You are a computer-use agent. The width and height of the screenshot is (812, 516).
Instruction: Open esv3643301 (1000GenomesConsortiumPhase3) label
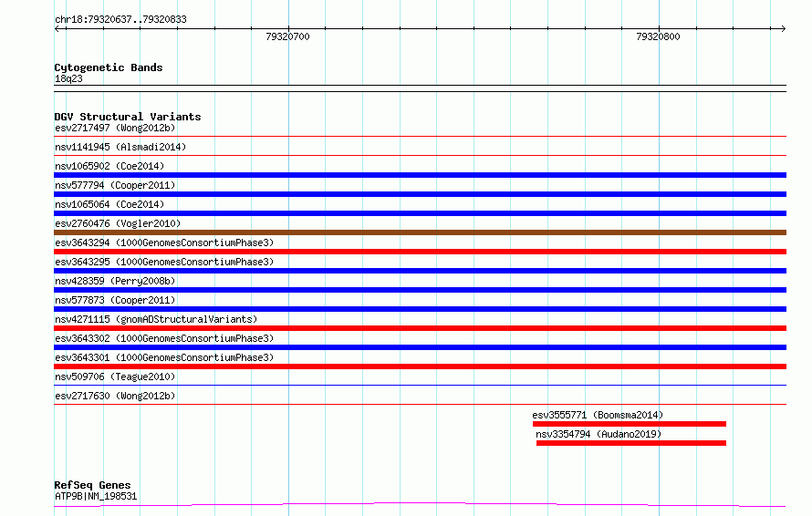point(164,357)
